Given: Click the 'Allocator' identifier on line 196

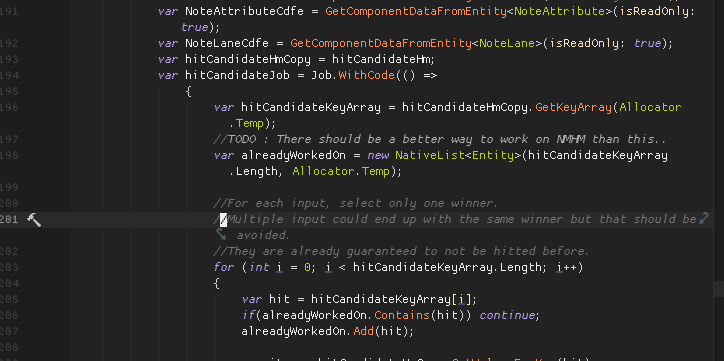Looking at the screenshot, I should [x=650, y=108].
